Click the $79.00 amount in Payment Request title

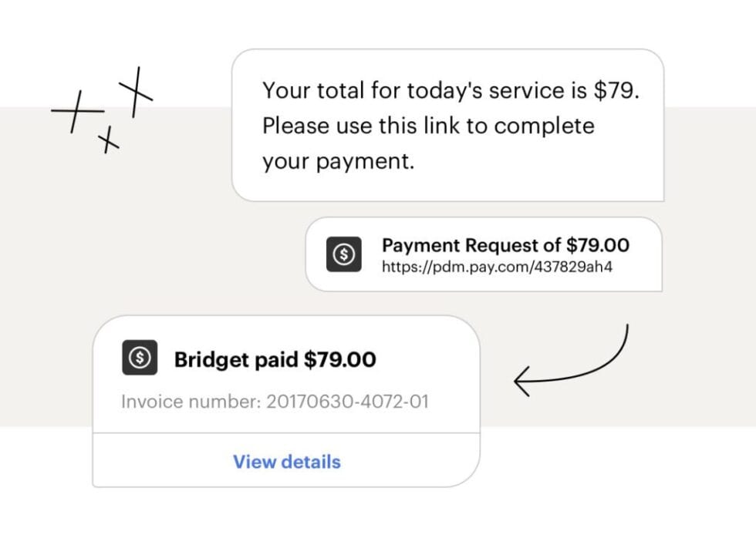pos(597,245)
